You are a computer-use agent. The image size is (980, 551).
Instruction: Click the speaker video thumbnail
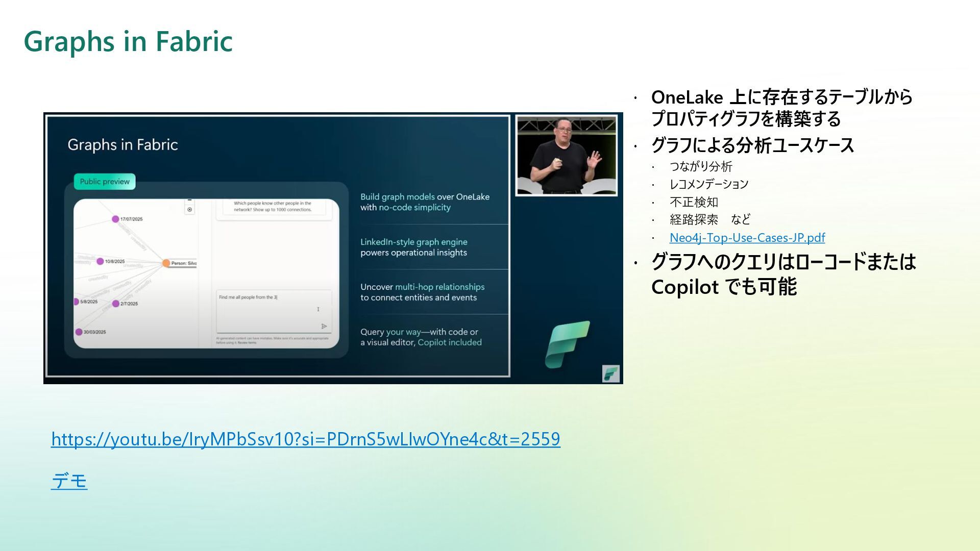coord(566,155)
